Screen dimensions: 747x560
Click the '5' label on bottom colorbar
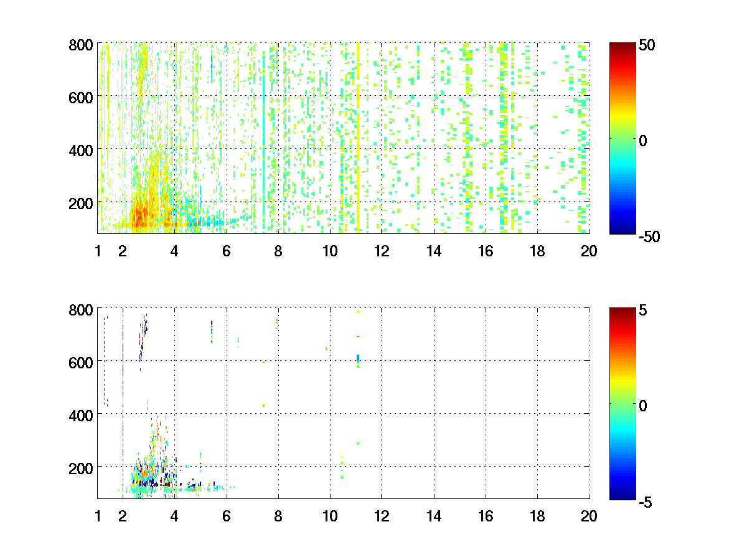643,309
